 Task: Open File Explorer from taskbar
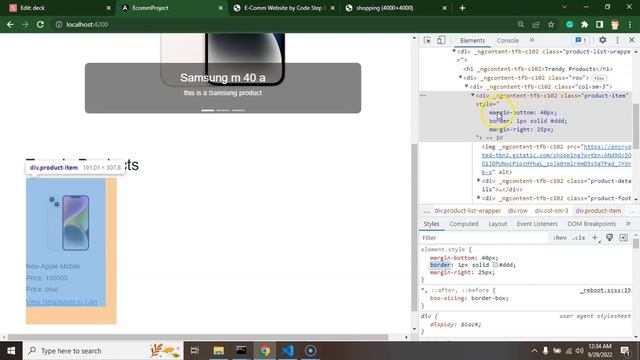(x=218, y=351)
